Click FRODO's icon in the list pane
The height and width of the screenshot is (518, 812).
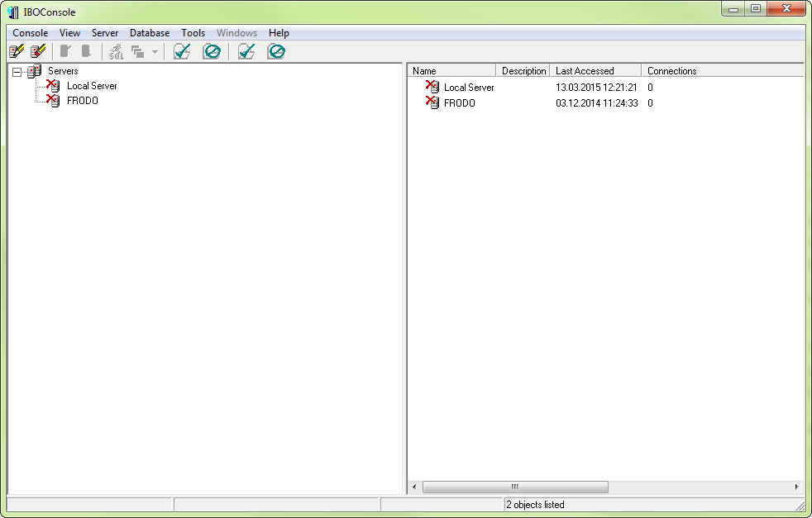432,102
